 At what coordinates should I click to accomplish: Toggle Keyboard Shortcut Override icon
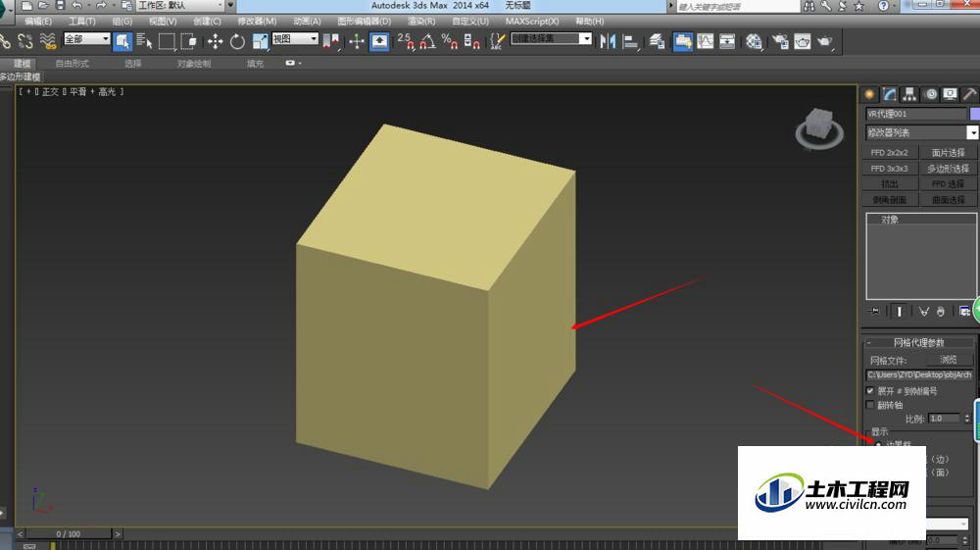click(379, 42)
